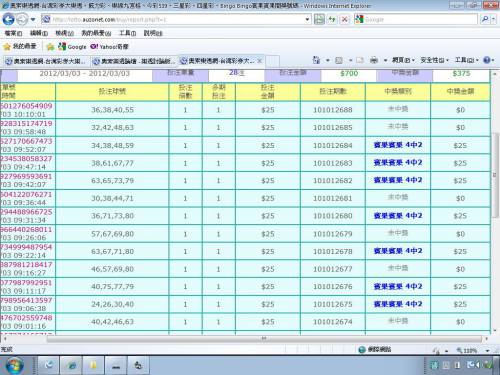
Task: Click the browser Back arrow button
Action: (8, 19)
